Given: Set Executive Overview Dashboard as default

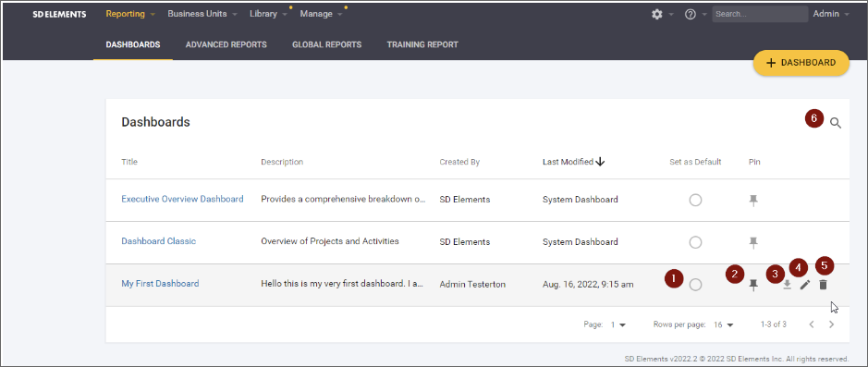Looking at the screenshot, I should point(696,201).
